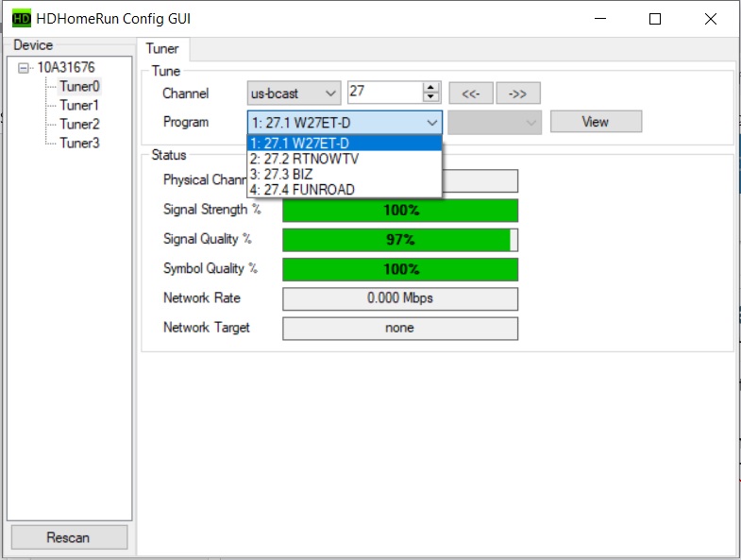Screen dimensions: 741x560
Task: Click the Channel label in Tune group
Action: pyautogui.click(x=185, y=93)
